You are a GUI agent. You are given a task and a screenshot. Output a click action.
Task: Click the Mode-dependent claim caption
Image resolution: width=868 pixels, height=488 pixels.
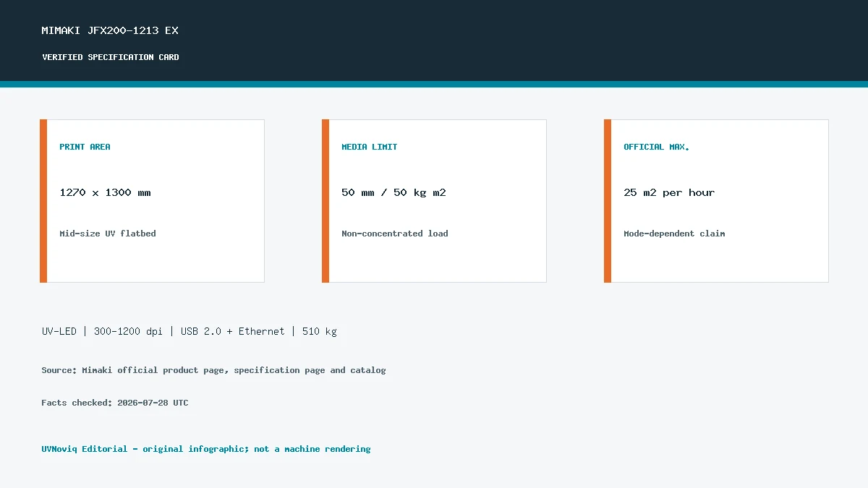674,234
